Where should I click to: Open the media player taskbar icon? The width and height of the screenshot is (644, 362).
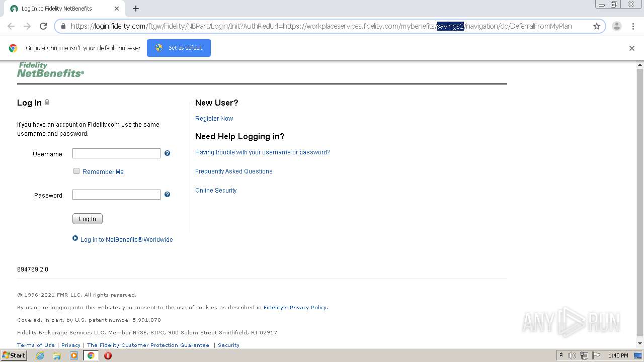pyautogui.click(x=74, y=355)
